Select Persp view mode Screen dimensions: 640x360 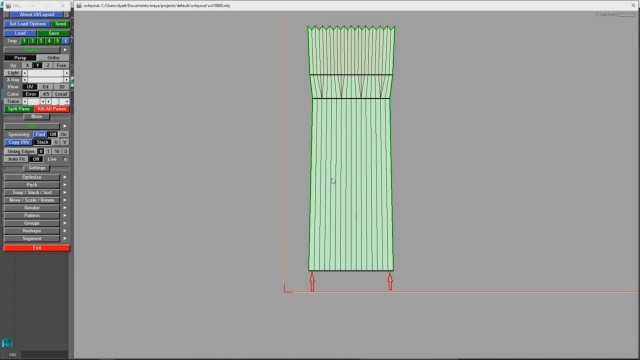coord(20,58)
